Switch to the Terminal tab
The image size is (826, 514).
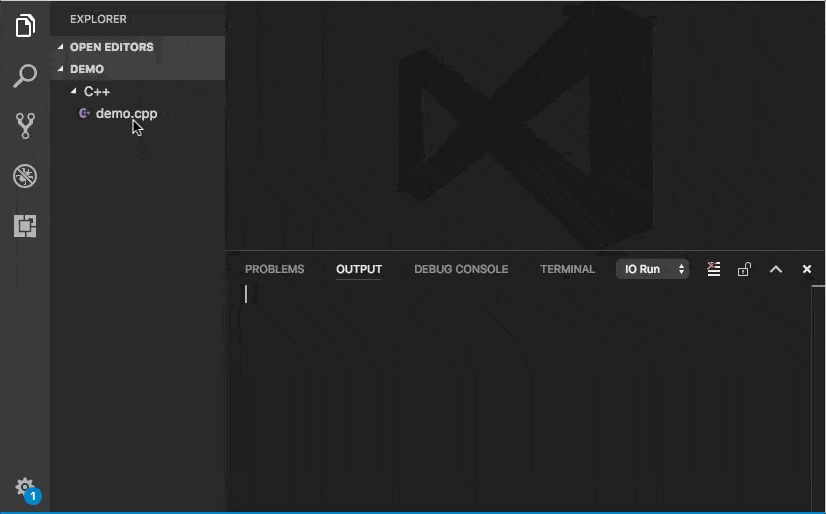[567, 269]
